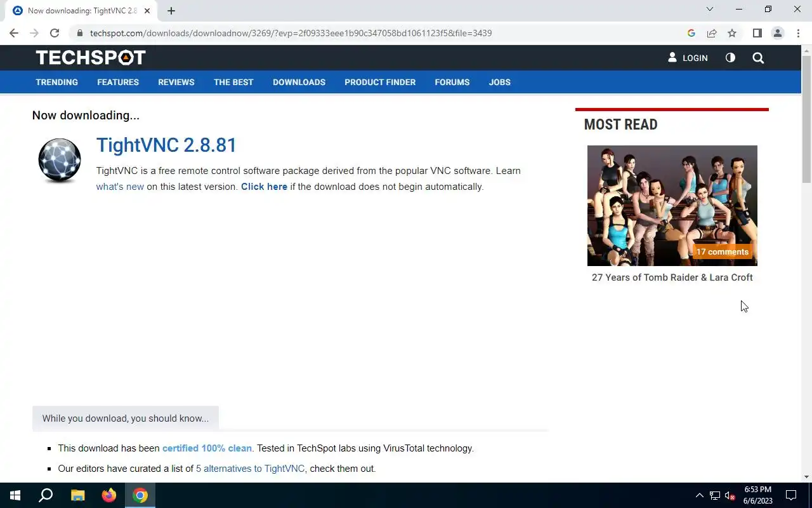The height and width of the screenshot is (508, 812).
Task: Open the Chrome three-dot menu
Action: (x=797, y=33)
